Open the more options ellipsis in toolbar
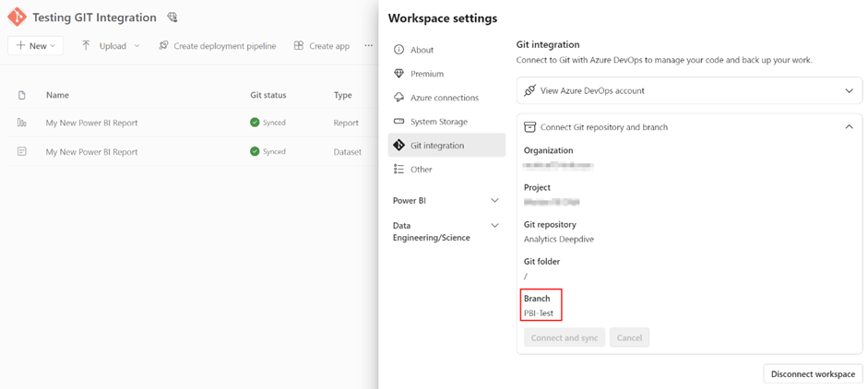Image resolution: width=868 pixels, height=389 pixels. 369,46
